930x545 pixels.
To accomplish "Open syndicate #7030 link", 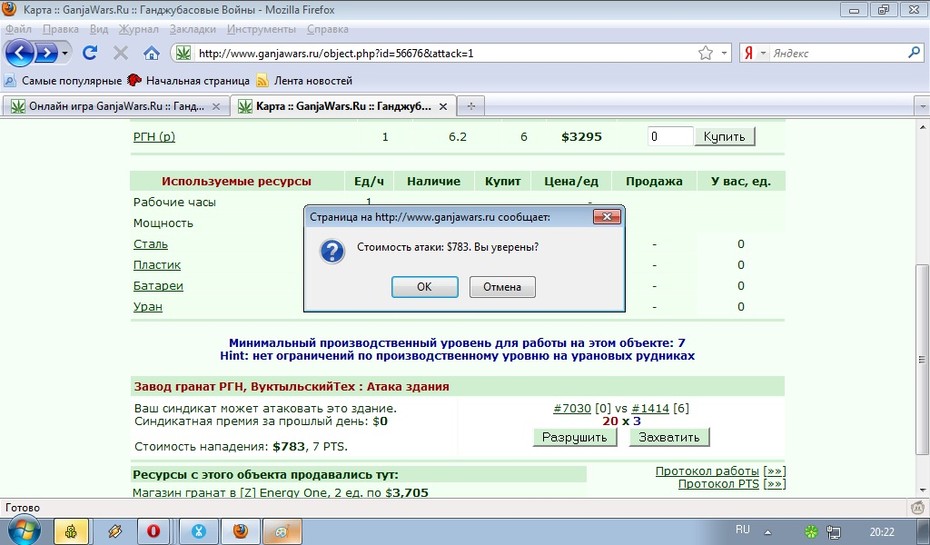I will point(572,409).
